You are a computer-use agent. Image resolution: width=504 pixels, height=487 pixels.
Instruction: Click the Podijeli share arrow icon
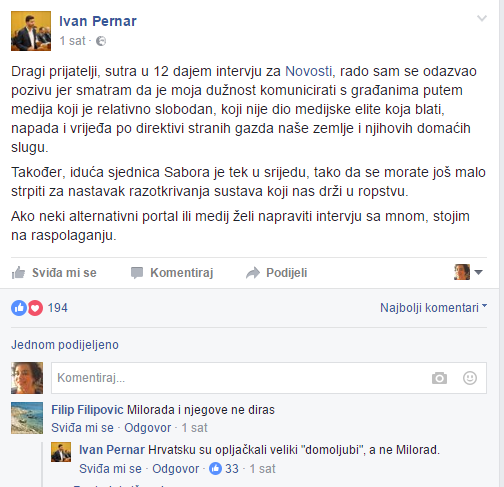click(x=253, y=273)
